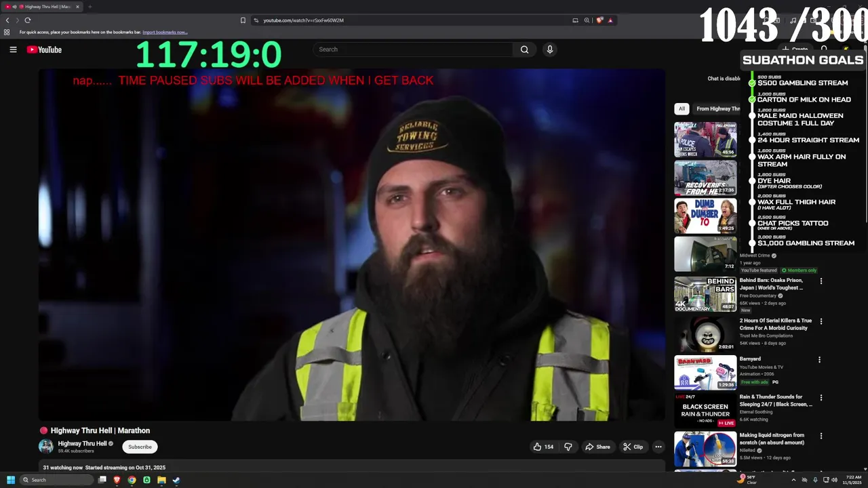
Task: Open the Midwest Crime 7:12 video thumbnail
Action: coord(705,253)
